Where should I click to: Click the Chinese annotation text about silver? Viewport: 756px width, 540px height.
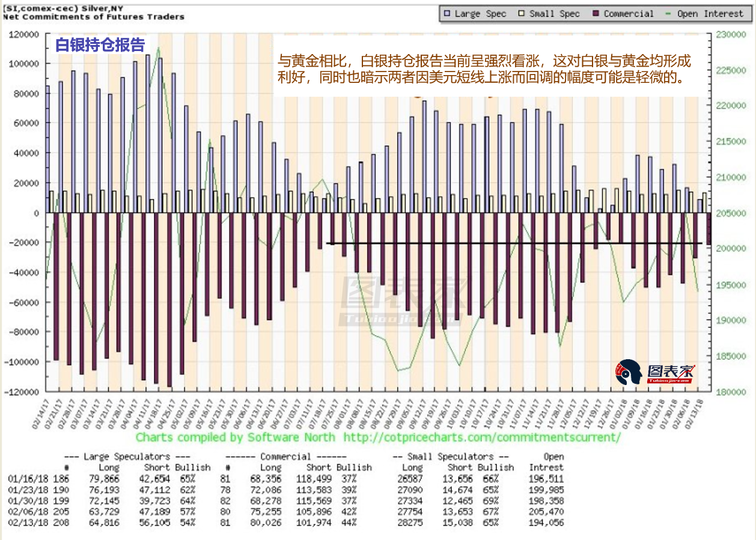pyautogui.click(x=484, y=69)
